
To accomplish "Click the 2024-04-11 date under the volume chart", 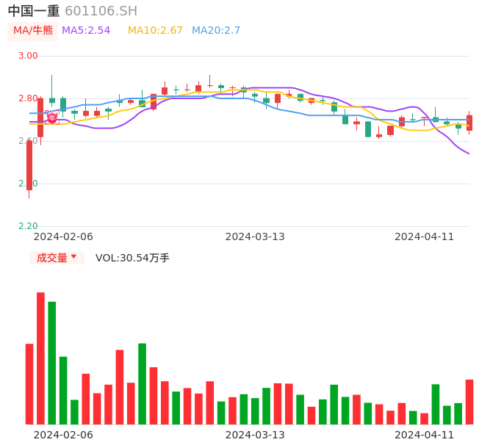I will click(x=425, y=435).
